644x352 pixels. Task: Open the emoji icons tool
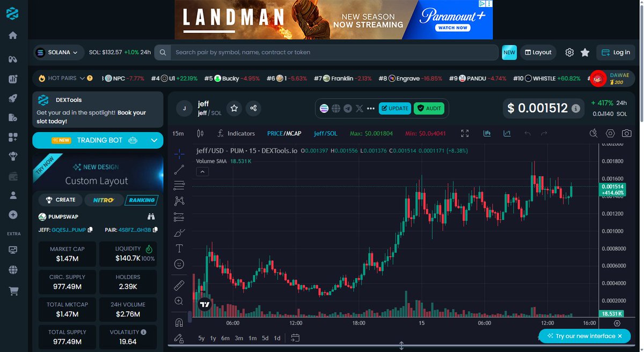[179, 264]
